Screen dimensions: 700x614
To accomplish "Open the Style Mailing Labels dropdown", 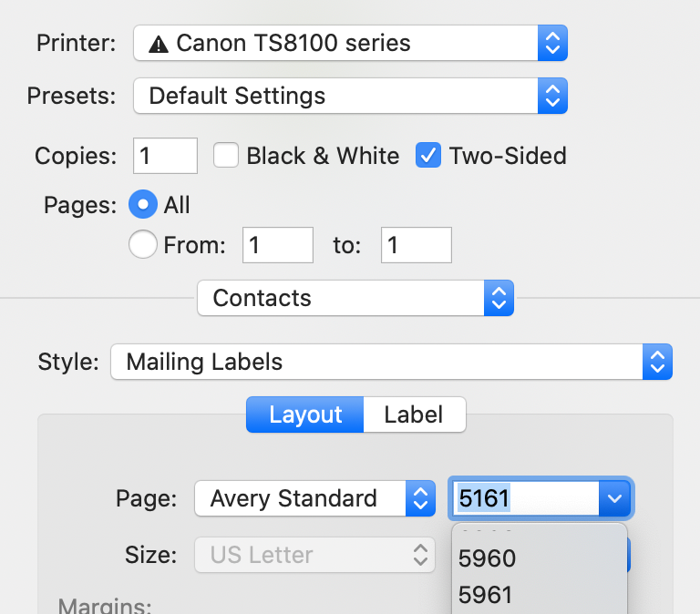I will 391,362.
